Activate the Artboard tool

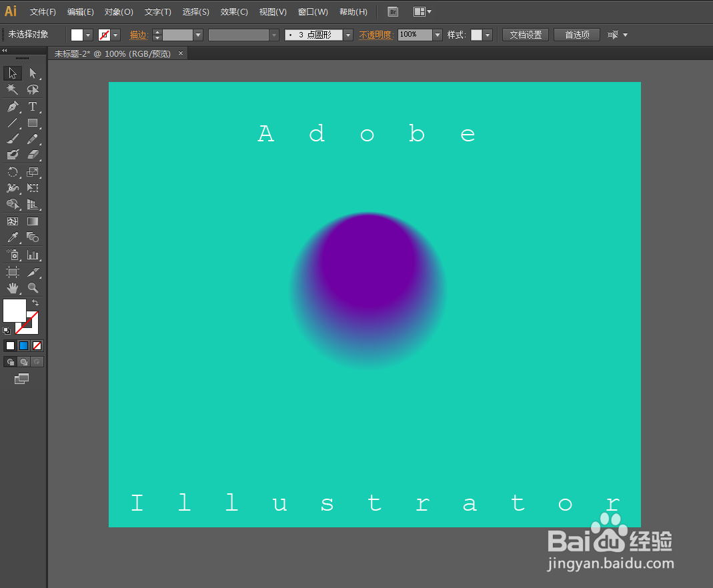12,272
